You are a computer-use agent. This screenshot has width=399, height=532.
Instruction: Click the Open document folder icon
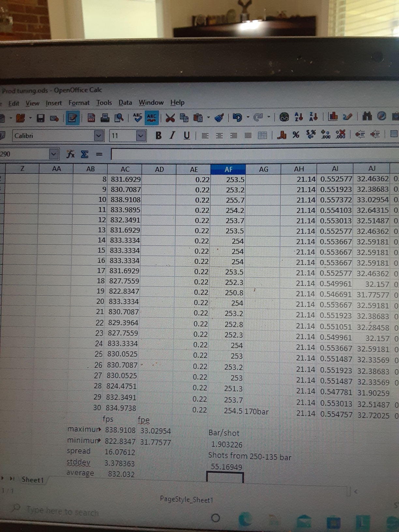(x=20, y=118)
